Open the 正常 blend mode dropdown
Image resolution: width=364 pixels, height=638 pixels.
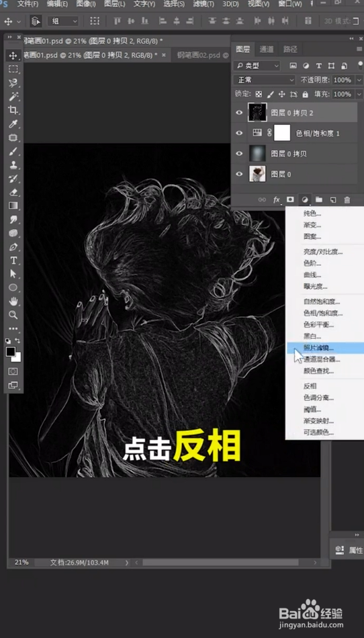(x=265, y=80)
